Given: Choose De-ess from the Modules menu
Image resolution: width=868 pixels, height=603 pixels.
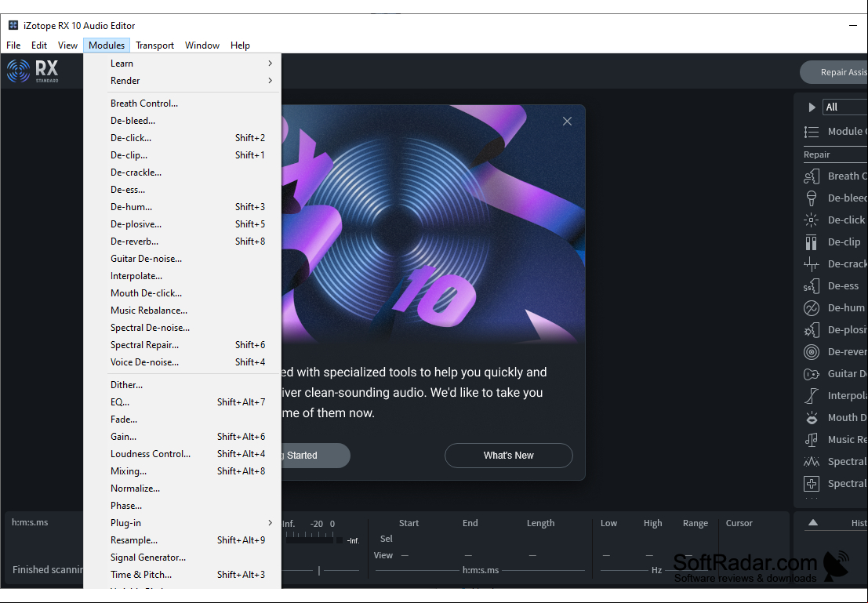Looking at the screenshot, I should click(182, 190).
